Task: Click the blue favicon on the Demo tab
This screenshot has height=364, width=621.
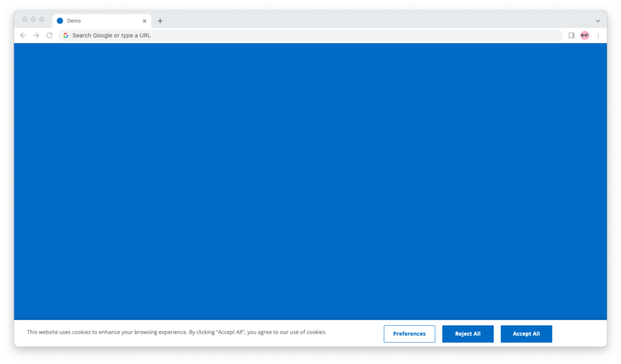Action: (x=60, y=21)
